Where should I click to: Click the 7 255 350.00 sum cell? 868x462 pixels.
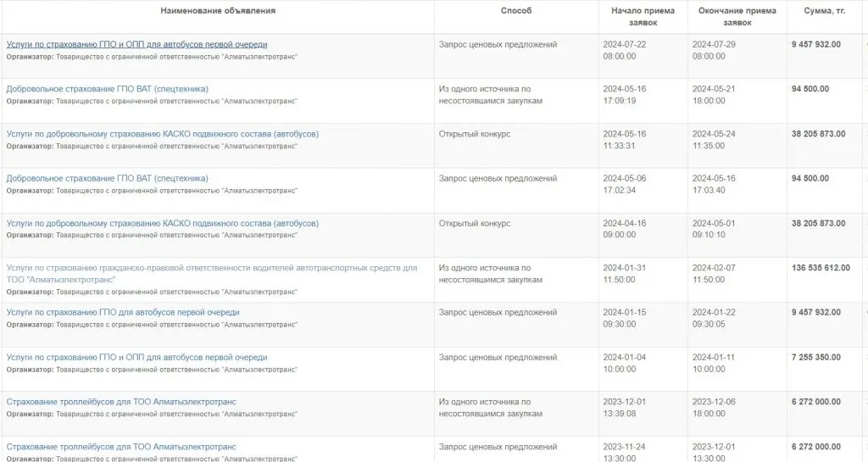coord(815,358)
